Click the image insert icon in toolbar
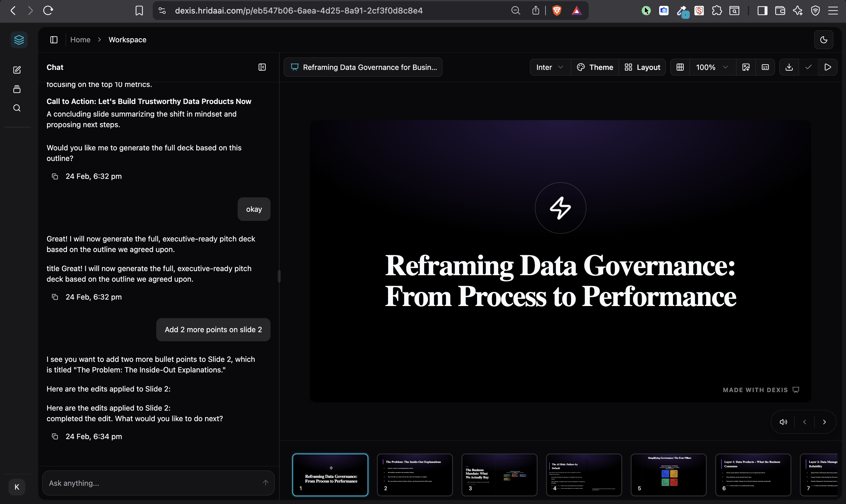The image size is (846, 504). click(746, 67)
